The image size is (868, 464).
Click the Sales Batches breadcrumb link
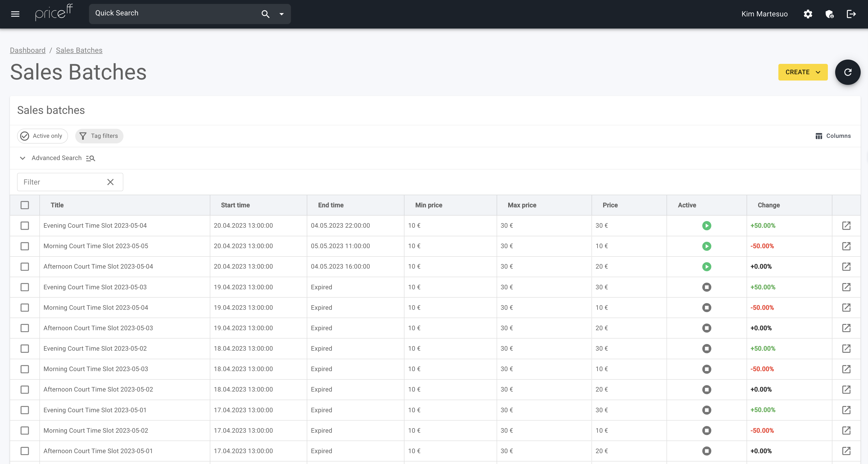79,50
